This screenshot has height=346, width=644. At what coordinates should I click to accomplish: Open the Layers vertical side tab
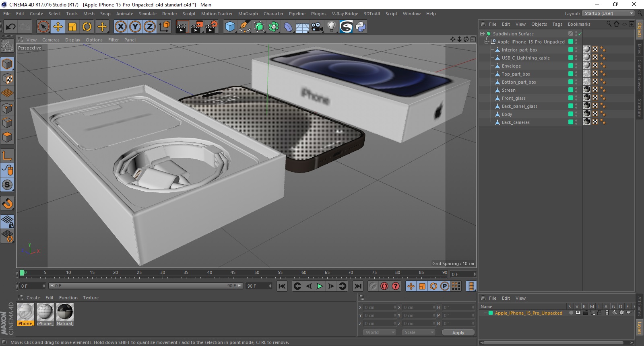pos(640,328)
